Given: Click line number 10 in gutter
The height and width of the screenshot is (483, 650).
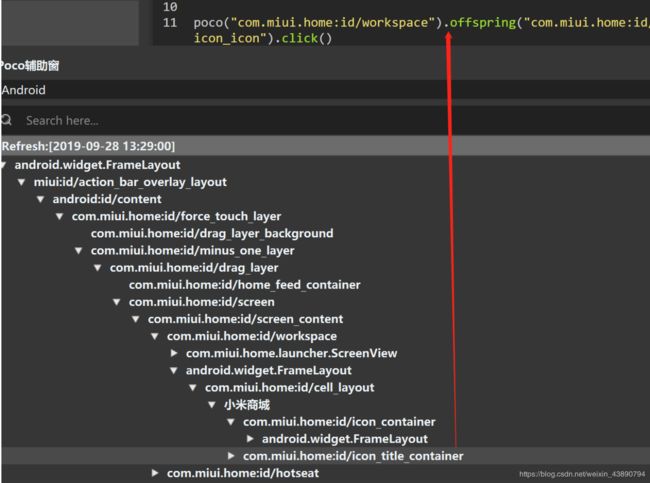Looking at the screenshot, I should click(170, 7).
